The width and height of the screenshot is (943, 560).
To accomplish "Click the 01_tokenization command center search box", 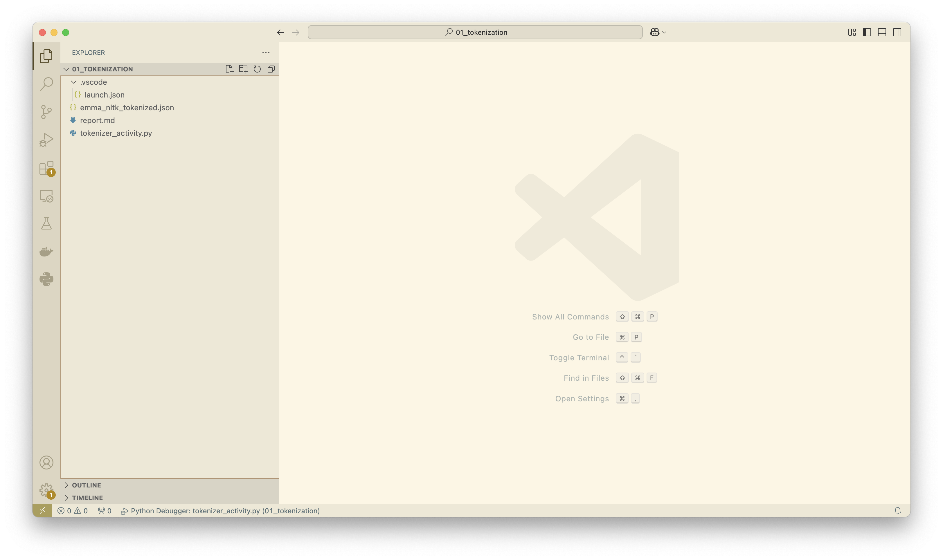I will click(475, 32).
